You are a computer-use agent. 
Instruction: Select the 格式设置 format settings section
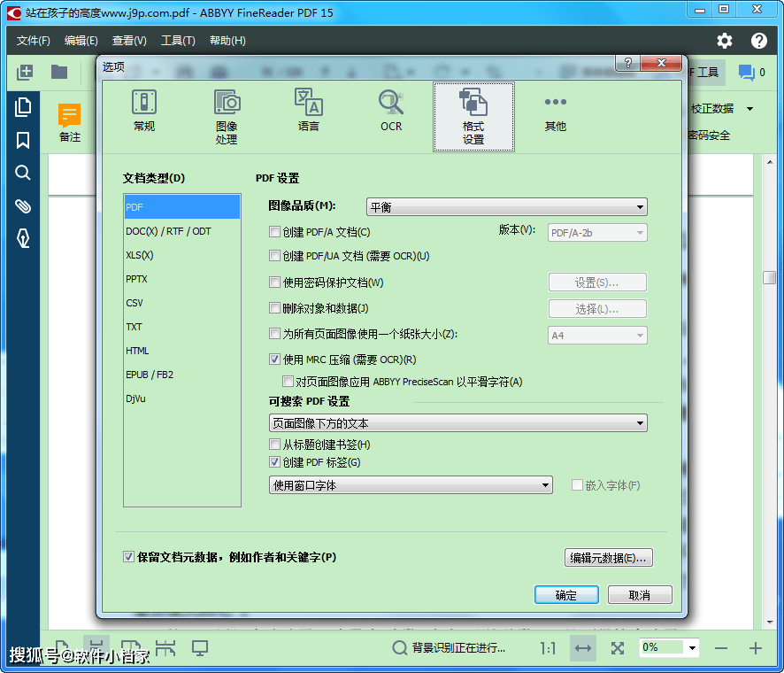coord(473,117)
